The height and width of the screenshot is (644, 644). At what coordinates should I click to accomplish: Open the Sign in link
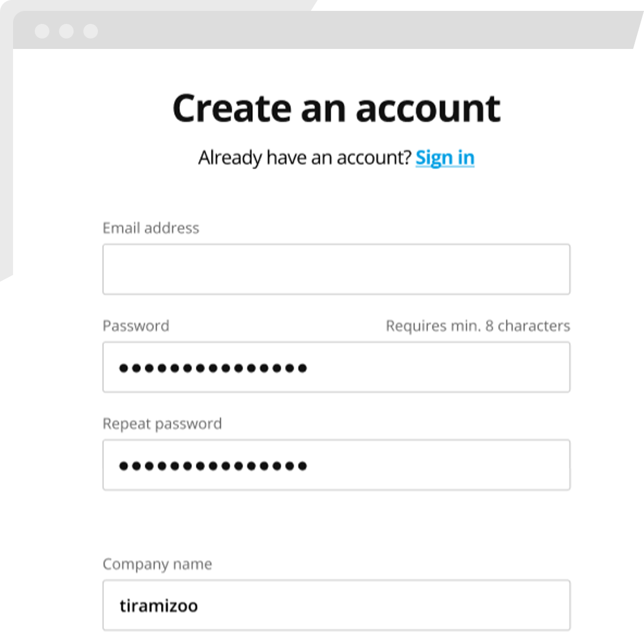[x=445, y=158]
